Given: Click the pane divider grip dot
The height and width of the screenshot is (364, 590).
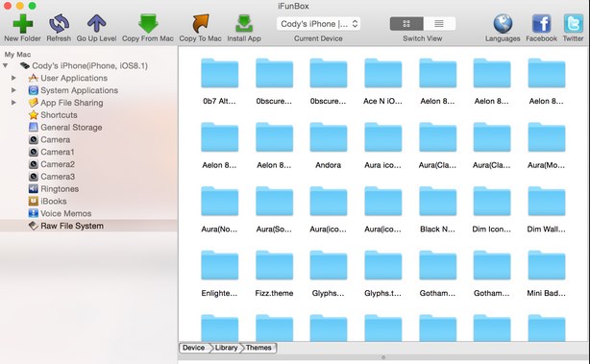Looking at the screenshot, I should (383, 357).
